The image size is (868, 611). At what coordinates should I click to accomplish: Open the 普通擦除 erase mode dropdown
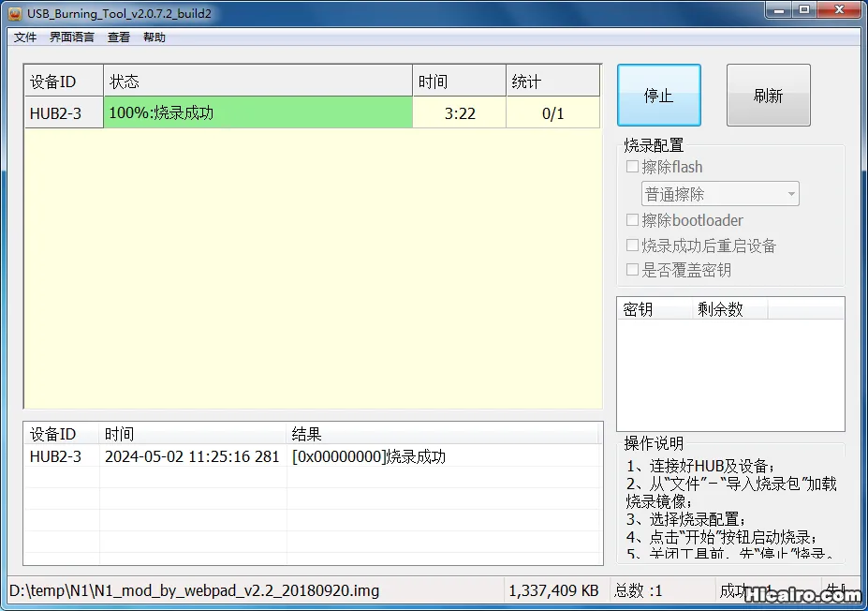[720, 194]
